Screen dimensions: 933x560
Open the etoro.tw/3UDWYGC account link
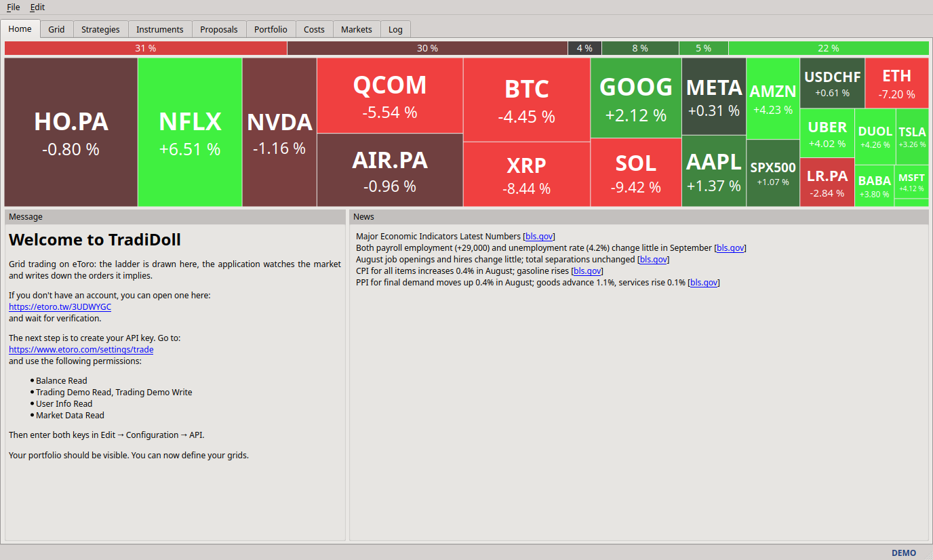(60, 306)
